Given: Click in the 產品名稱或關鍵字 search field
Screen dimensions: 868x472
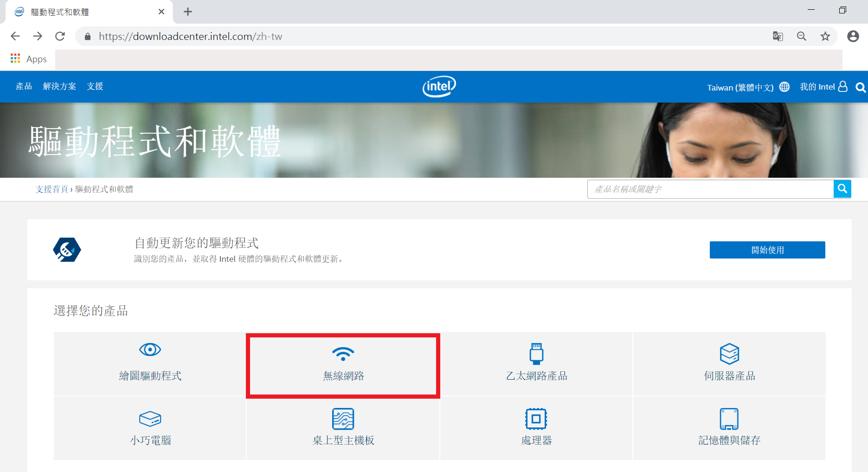Looking at the screenshot, I should pyautogui.click(x=710, y=189).
